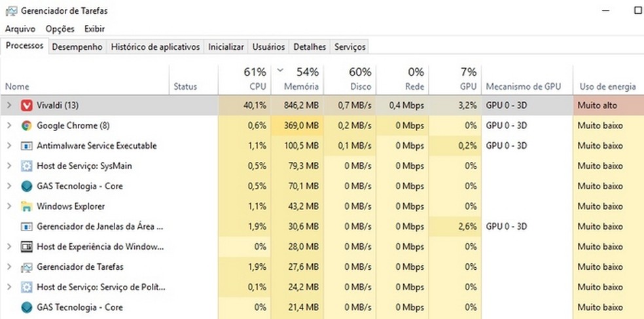
Task: Click the Host de Experiência do Windows icon
Action: [27, 247]
